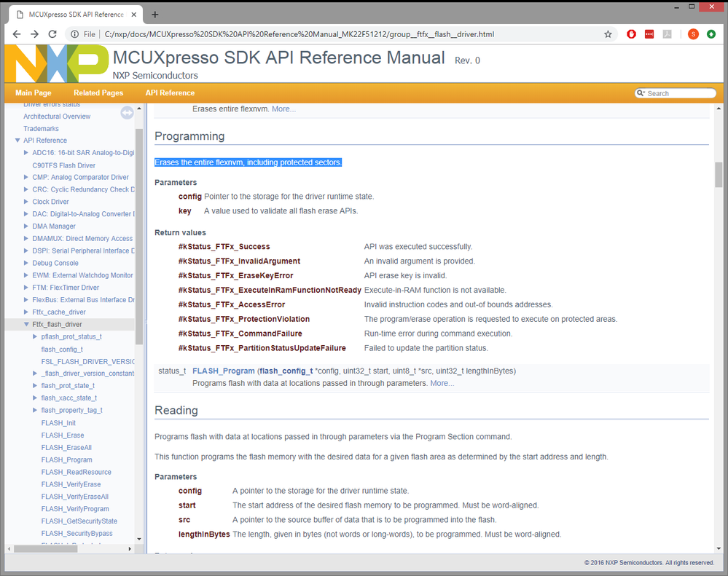This screenshot has width=728, height=576.
Task: Follow More link after Programs flash description
Action: tap(442, 383)
